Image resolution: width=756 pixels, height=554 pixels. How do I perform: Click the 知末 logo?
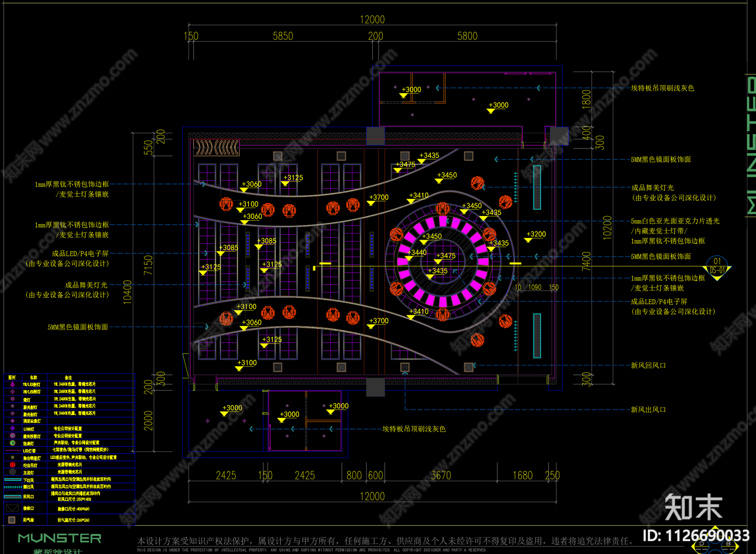click(x=693, y=507)
